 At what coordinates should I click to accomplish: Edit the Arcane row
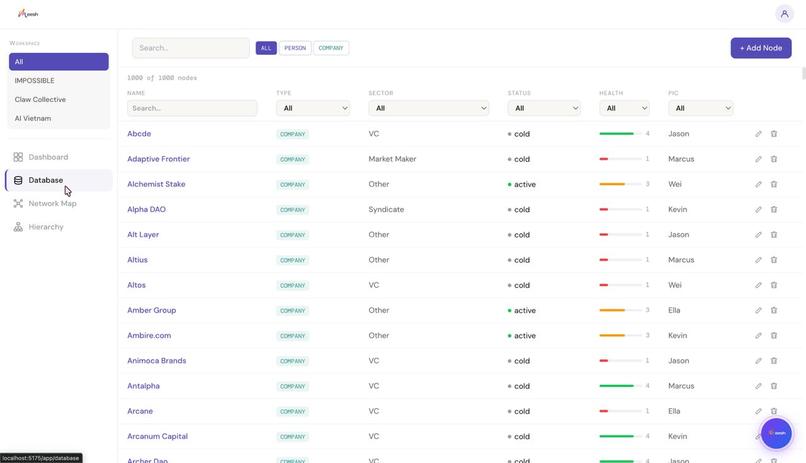point(758,411)
